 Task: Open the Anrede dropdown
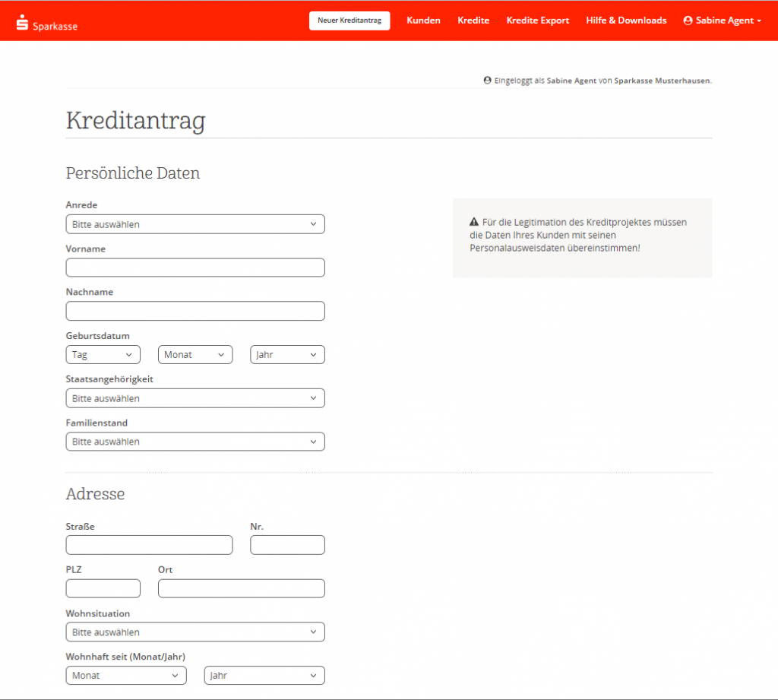[195, 224]
